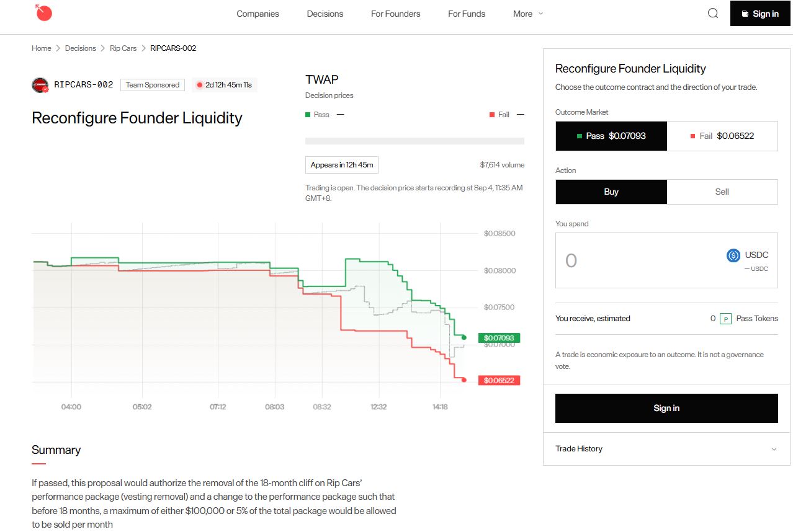Click the RIPCARS-002 ticker beside avatar
Viewport: 793px width, 532px height.
(x=84, y=85)
